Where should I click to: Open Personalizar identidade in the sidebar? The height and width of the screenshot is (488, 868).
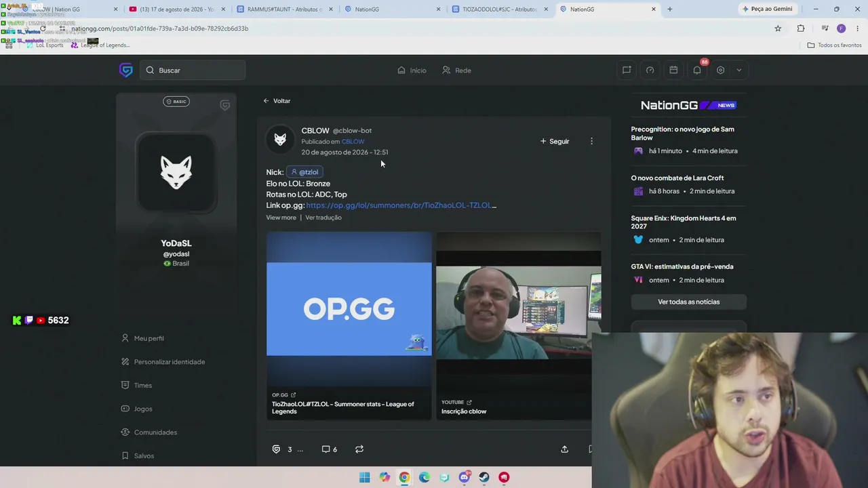pyautogui.click(x=163, y=362)
